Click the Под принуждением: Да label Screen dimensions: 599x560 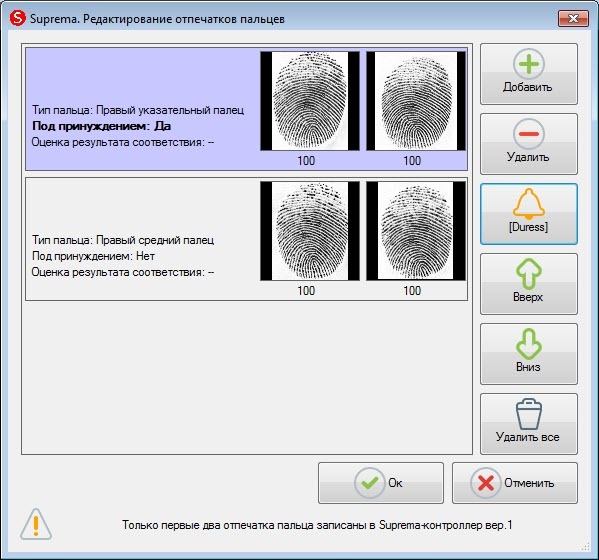coord(101,126)
